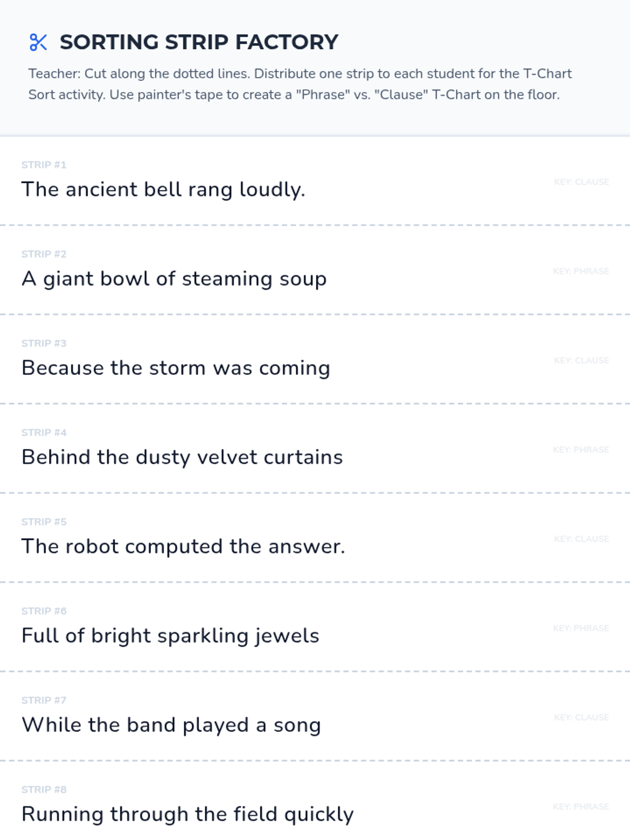Click the "KEY: CLAUSE" answer for strip 5
The height and width of the screenshot is (840, 630).
click(581, 539)
